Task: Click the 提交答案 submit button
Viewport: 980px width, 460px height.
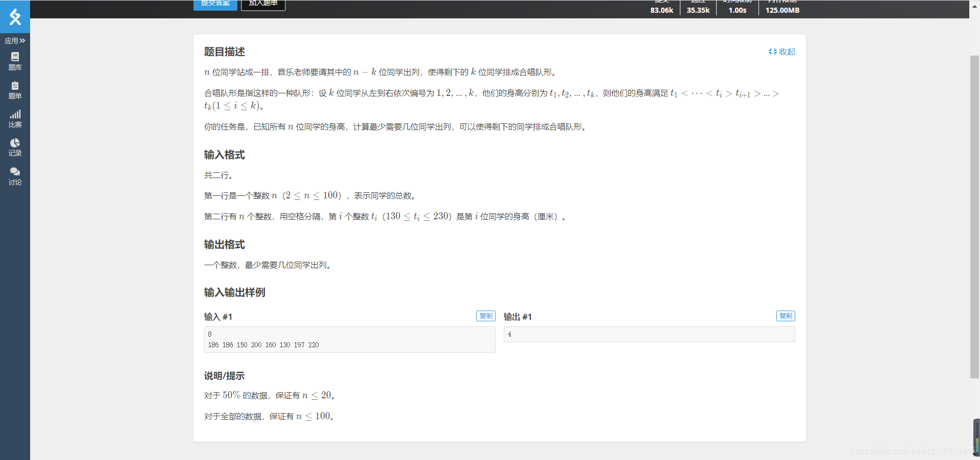Action: click(215, 5)
